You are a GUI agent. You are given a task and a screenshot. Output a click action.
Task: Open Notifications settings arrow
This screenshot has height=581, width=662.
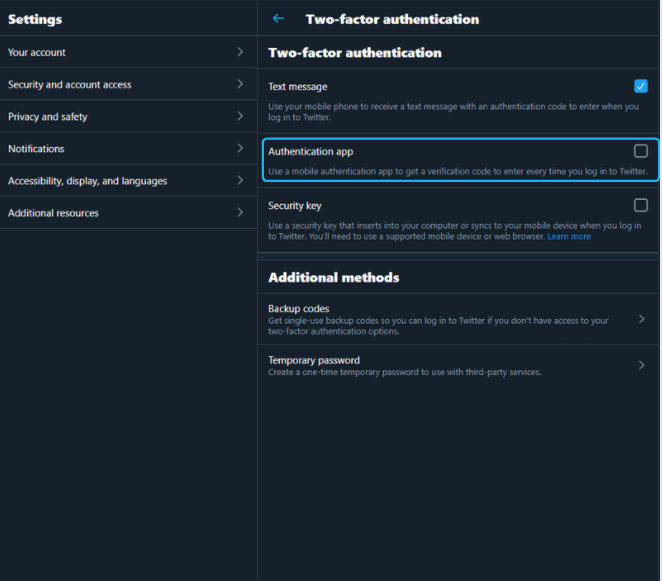[x=240, y=148]
